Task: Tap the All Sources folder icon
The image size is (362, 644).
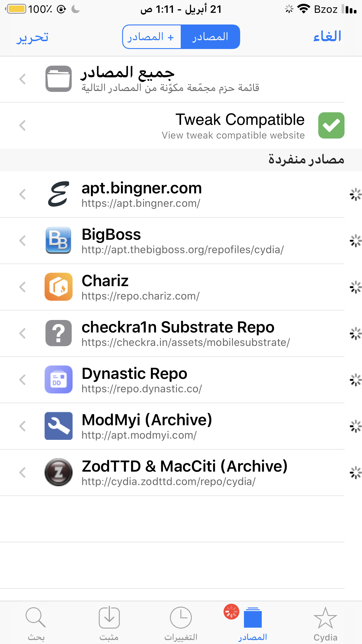Action: (59, 79)
